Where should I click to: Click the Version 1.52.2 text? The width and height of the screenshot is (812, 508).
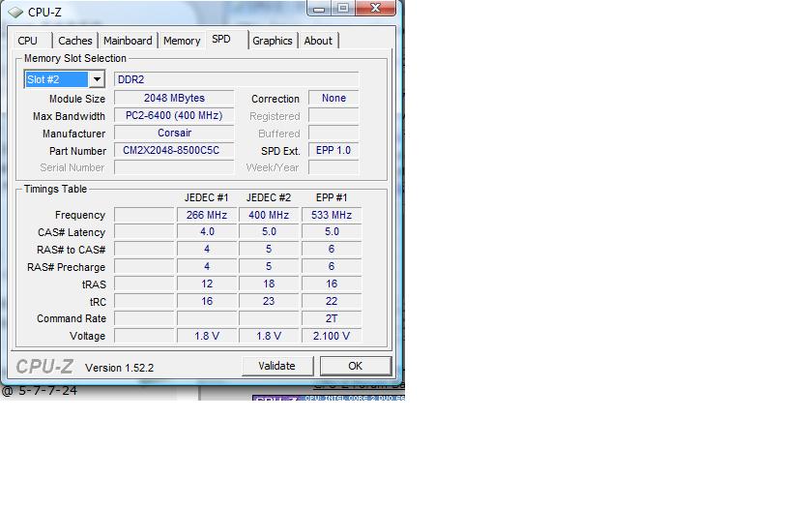point(120,368)
